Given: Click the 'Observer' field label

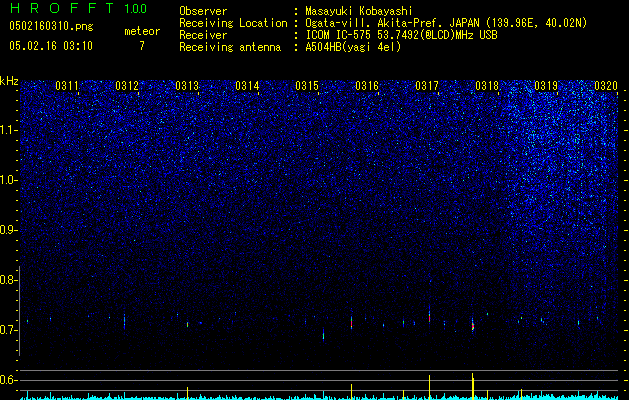Looking at the screenshot, I should pyautogui.click(x=203, y=11).
